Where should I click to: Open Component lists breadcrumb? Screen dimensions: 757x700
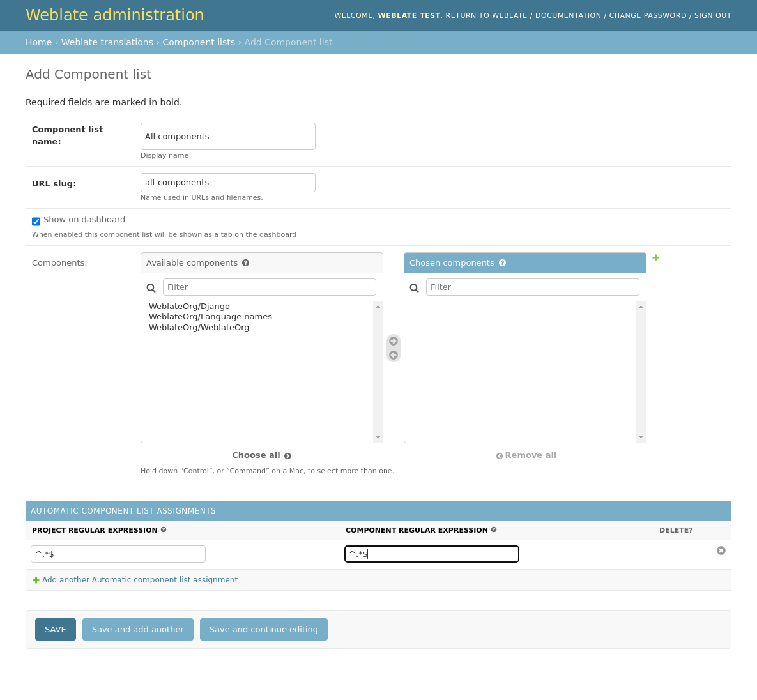coord(199,43)
